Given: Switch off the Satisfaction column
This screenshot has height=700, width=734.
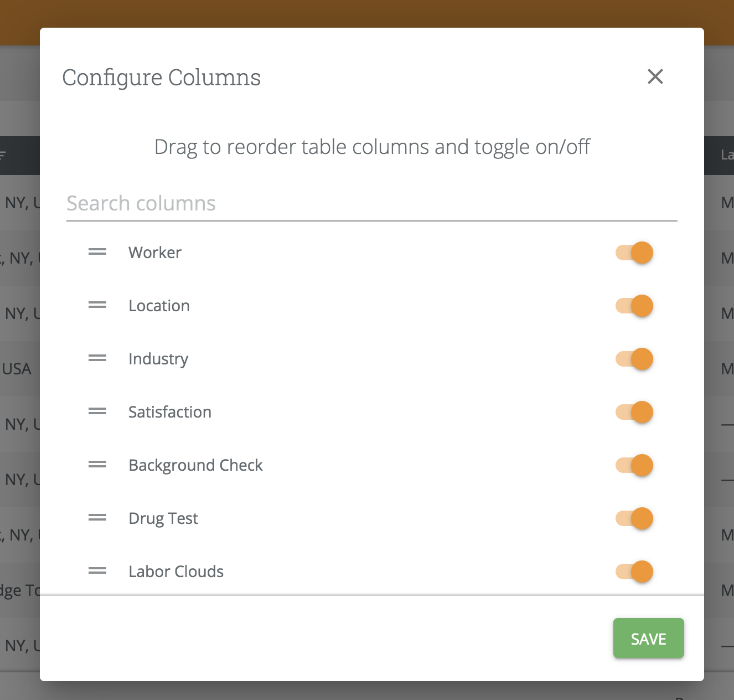Looking at the screenshot, I should click(x=634, y=412).
